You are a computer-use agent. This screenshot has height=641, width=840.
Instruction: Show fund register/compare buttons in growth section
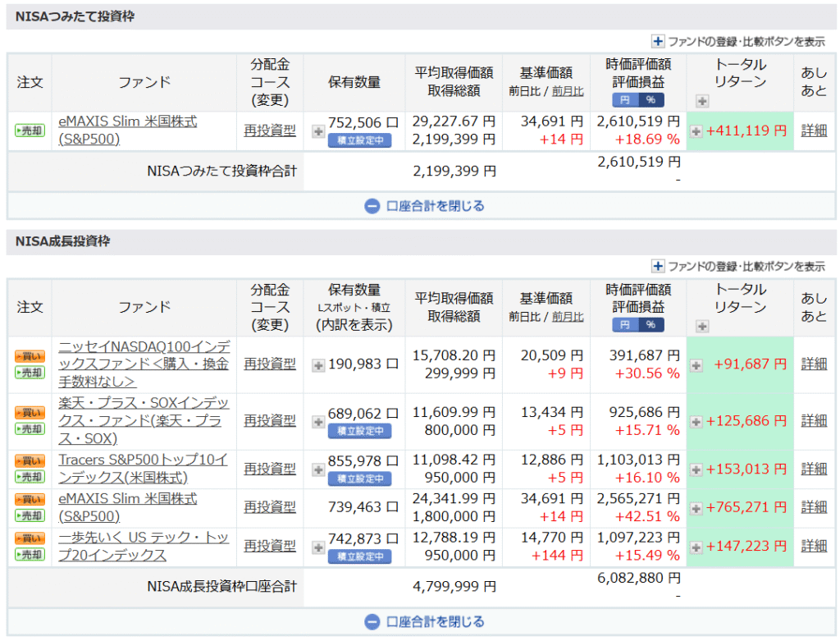coord(738,267)
